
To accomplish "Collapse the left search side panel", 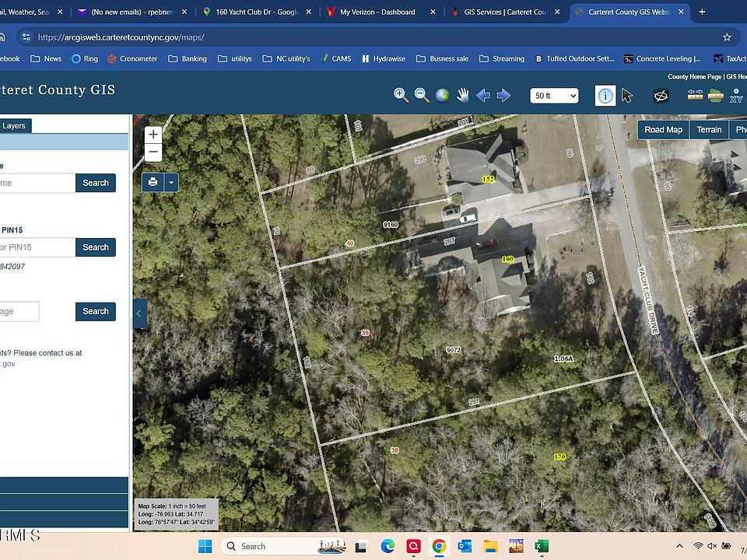I will [x=139, y=313].
